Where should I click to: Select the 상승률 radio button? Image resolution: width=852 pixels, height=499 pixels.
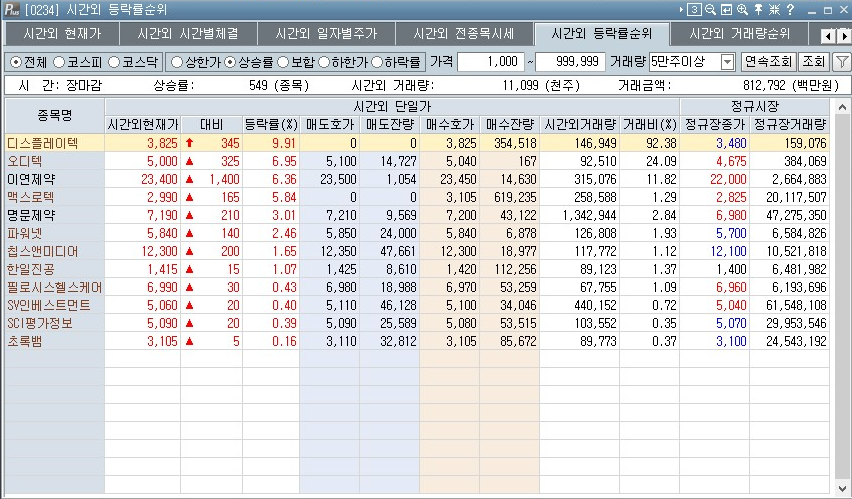[x=230, y=62]
